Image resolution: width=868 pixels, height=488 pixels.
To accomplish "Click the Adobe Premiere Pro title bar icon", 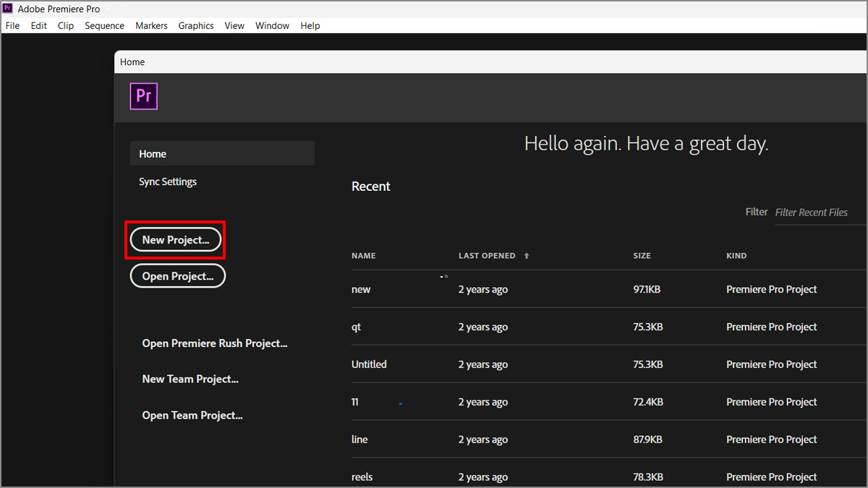I will pos(9,9).
